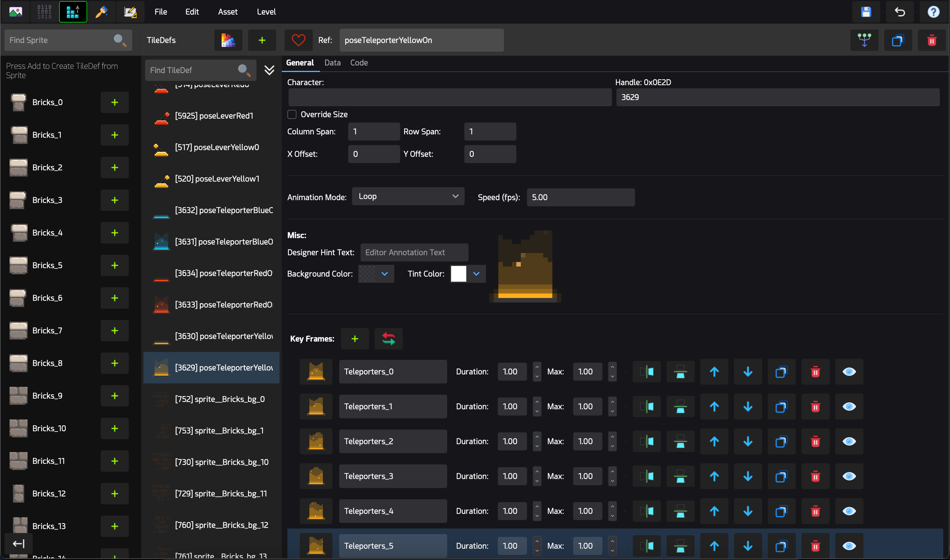This screenshot has height=560, width=950.
Task: Click the Tint Color white swatch
Action: tap(459, 274)
